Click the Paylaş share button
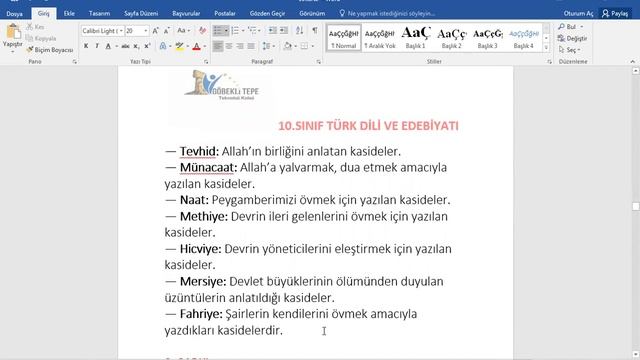The height and width of the screenshot is (360, 640). pos(615,13)
